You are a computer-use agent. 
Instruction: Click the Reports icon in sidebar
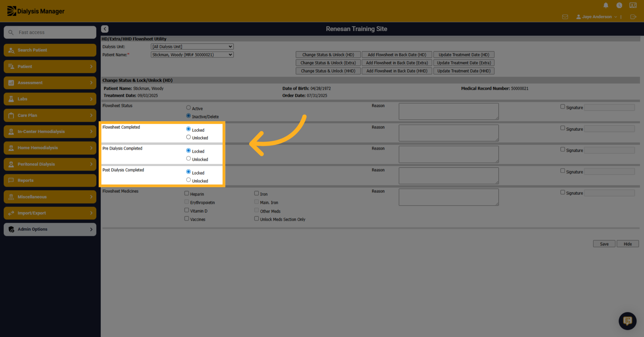[11, 180]
